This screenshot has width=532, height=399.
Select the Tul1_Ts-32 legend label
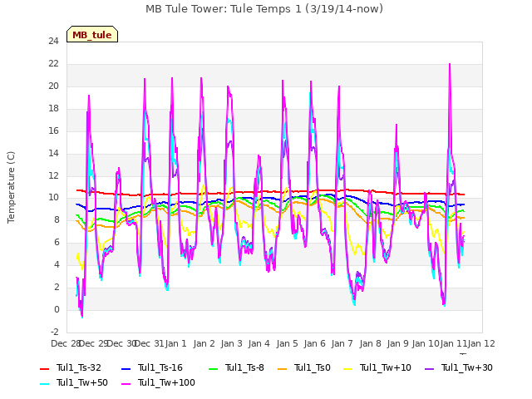click(79, 367)
